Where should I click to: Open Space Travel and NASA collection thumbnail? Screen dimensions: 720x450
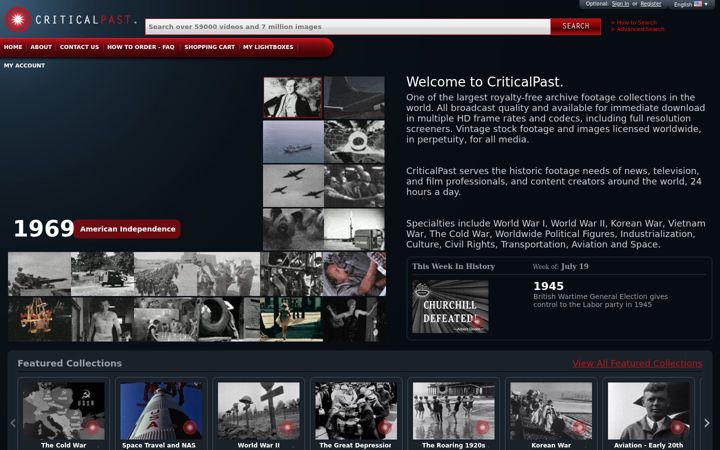161,411
